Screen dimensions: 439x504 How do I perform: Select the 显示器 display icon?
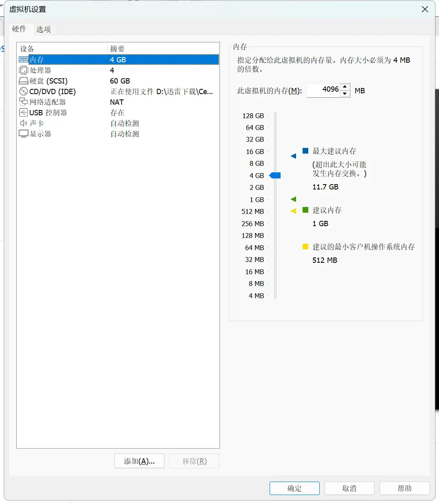(24, 134)
